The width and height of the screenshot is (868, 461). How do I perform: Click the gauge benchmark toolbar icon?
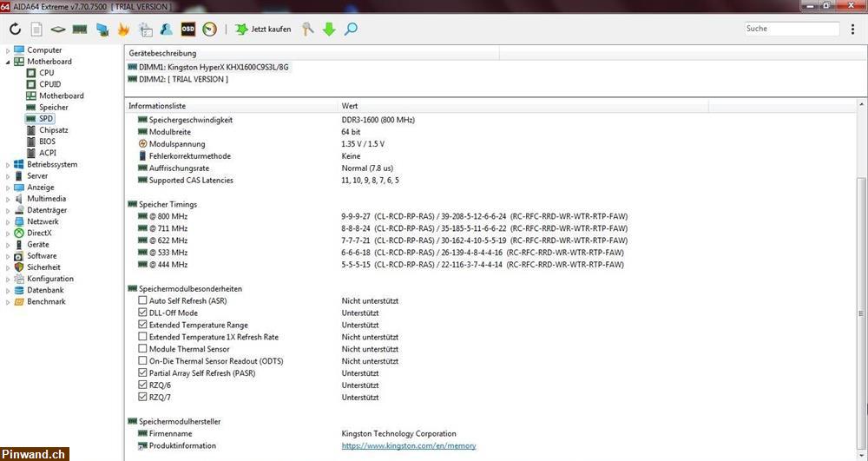pos(210,30)
